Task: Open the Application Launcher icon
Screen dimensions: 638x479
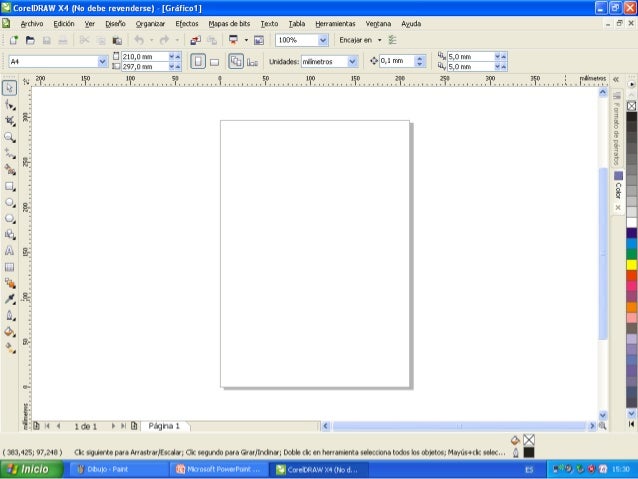Action: click(x=234, y=40)
